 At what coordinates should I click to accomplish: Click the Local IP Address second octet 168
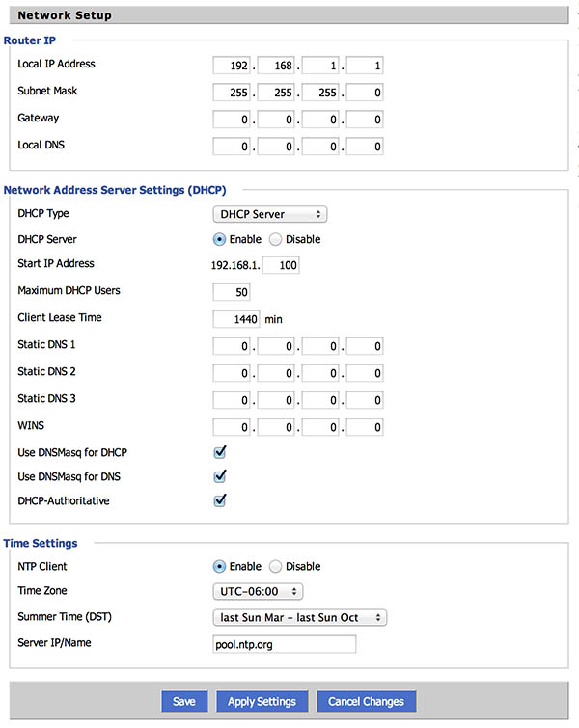(x=276, y=66)
